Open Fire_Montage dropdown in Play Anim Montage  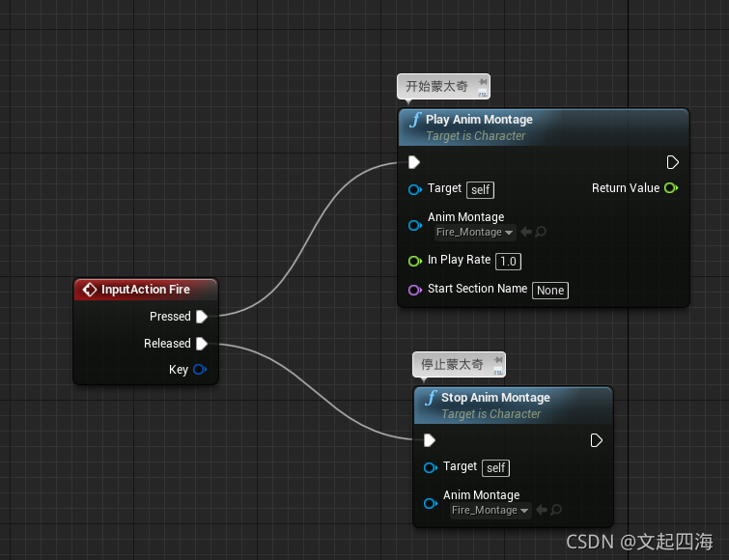tap(475, 232)
